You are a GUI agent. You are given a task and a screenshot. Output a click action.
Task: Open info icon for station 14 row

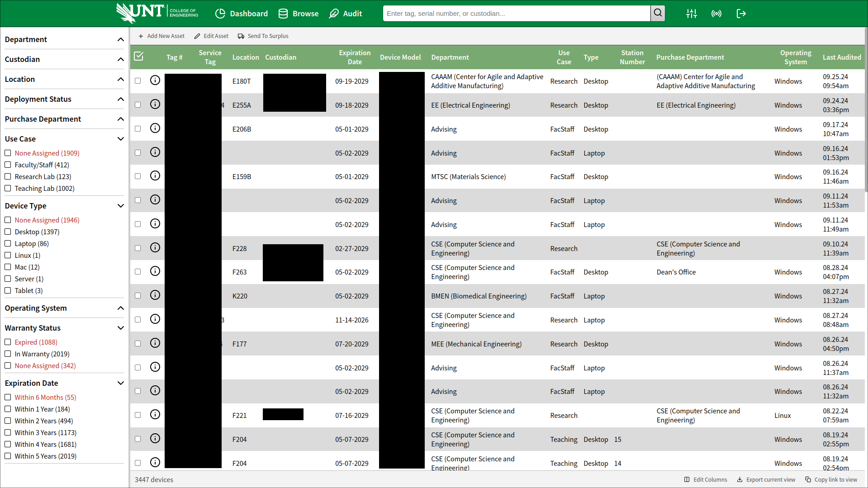point(155,463)
